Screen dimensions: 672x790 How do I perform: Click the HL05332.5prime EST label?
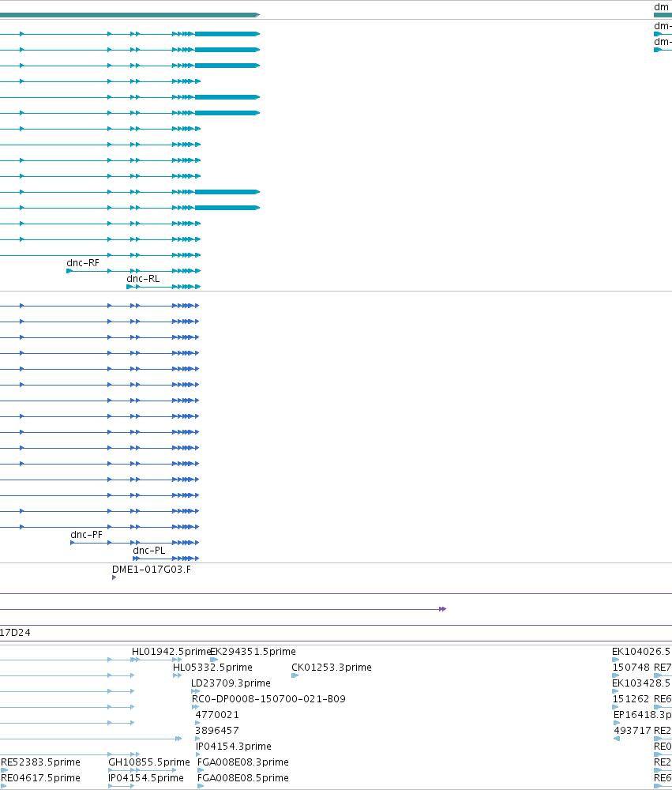(212, 668)
